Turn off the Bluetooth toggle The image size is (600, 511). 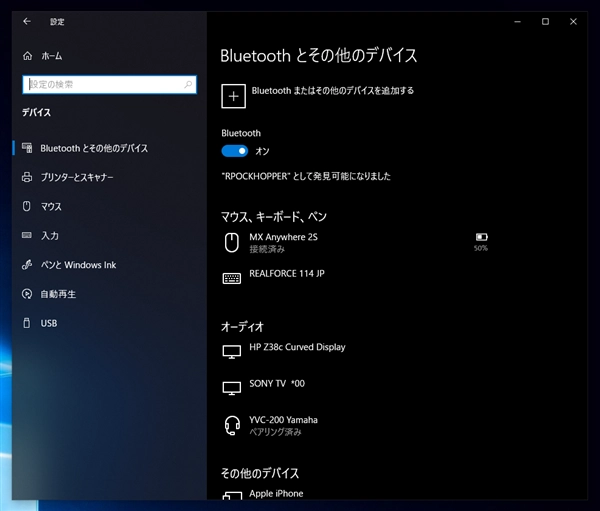pos(235,151)
